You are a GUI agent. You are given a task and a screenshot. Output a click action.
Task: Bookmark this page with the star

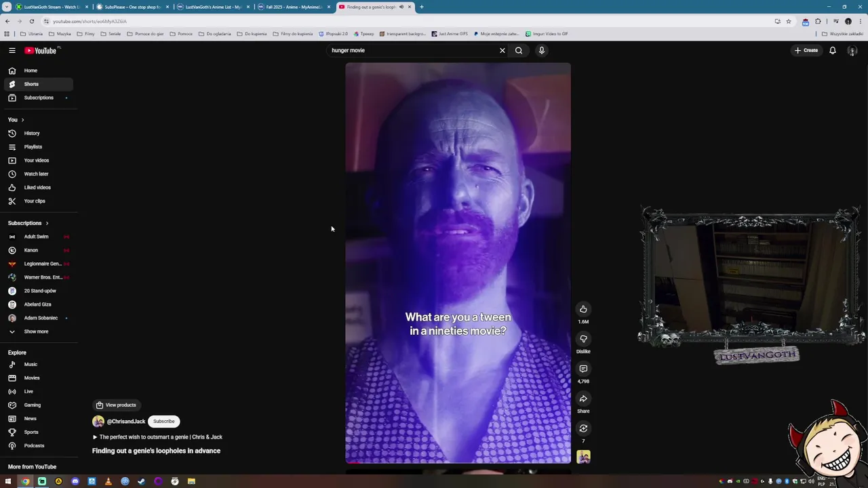[x=788, y=21]
